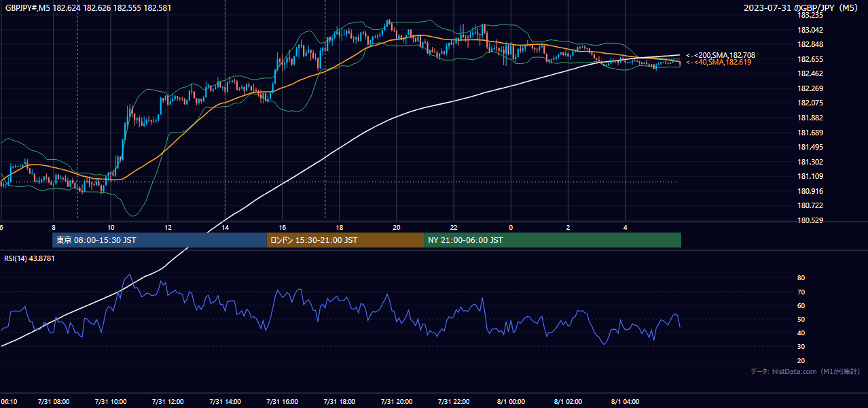Click price axis value 181.302

click(810, 162)
